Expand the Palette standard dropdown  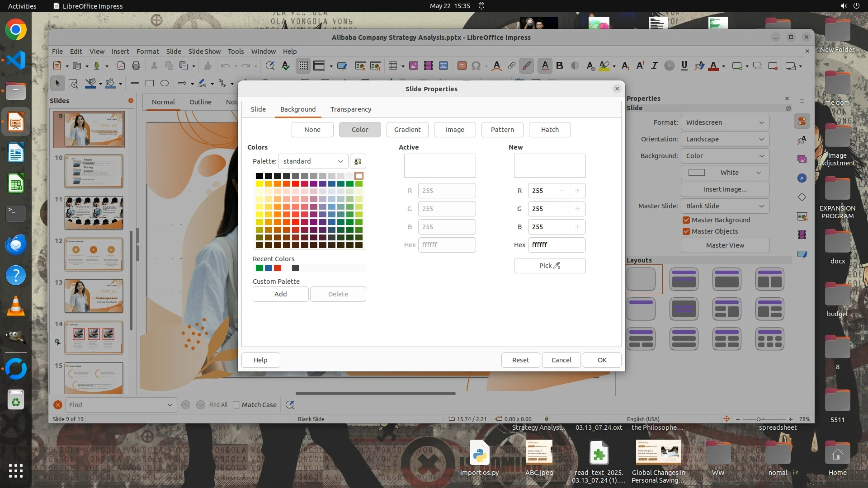pos(313,161)
